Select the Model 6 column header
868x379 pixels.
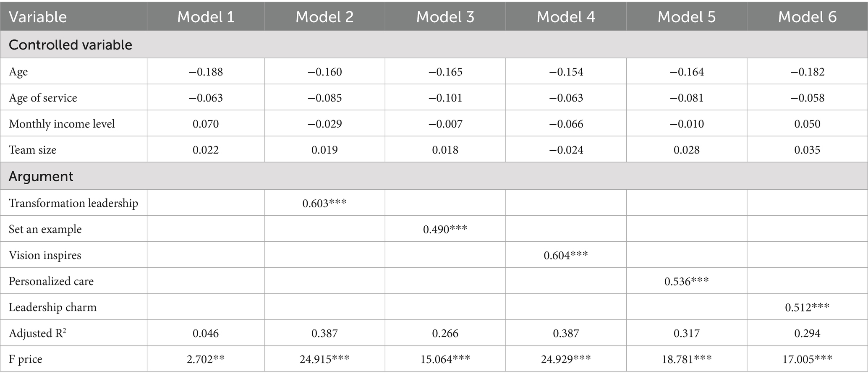807,17
